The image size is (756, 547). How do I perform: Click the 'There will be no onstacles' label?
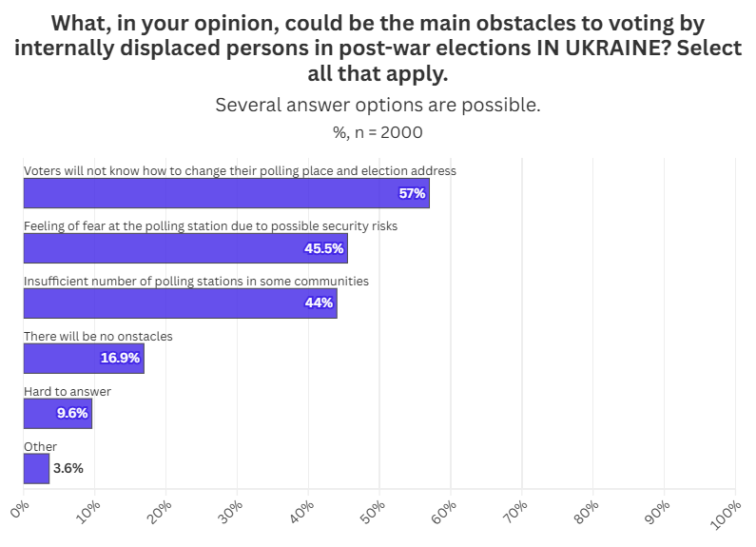point(98,337)
